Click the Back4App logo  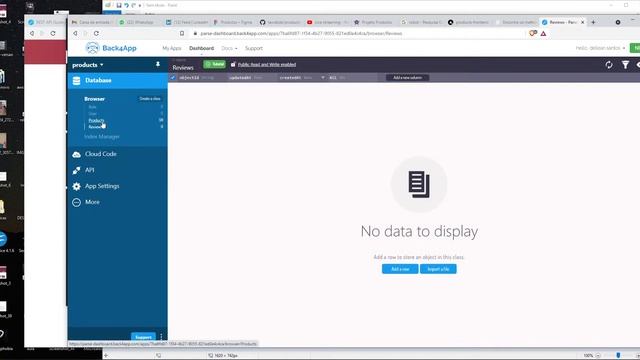111,48
